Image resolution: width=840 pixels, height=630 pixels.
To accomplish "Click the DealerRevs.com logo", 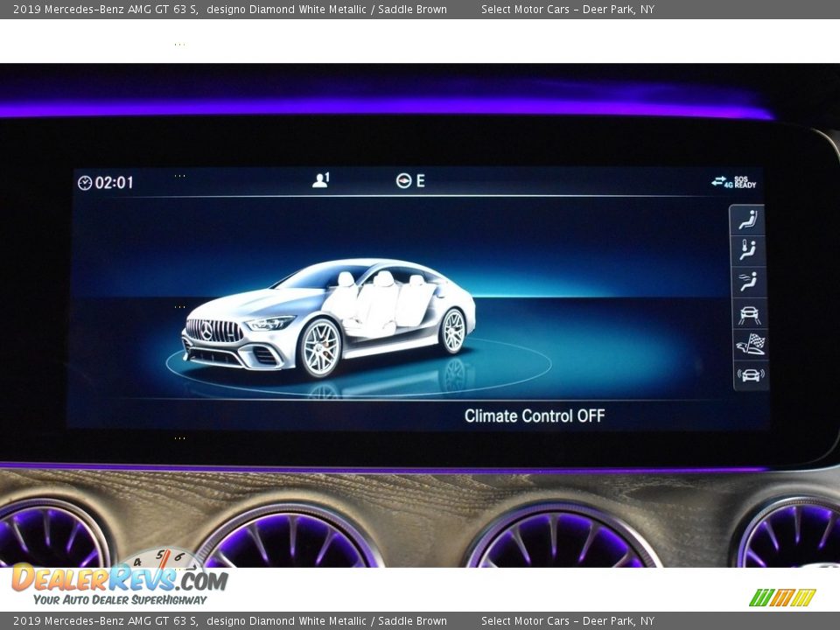I will 120,578.
